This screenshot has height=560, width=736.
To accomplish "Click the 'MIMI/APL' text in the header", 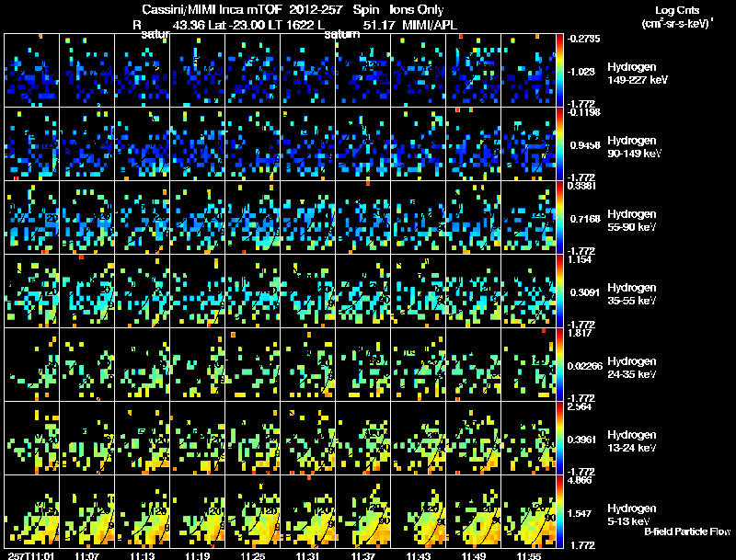I will 430,25.
